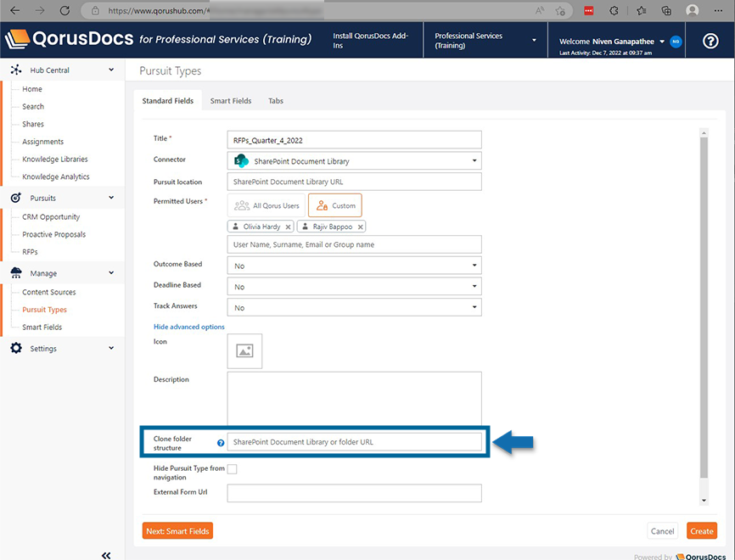Collapse the Hub Central section
Image resolution: width=735 pixels, height=560 pixels.
point(111,70)
